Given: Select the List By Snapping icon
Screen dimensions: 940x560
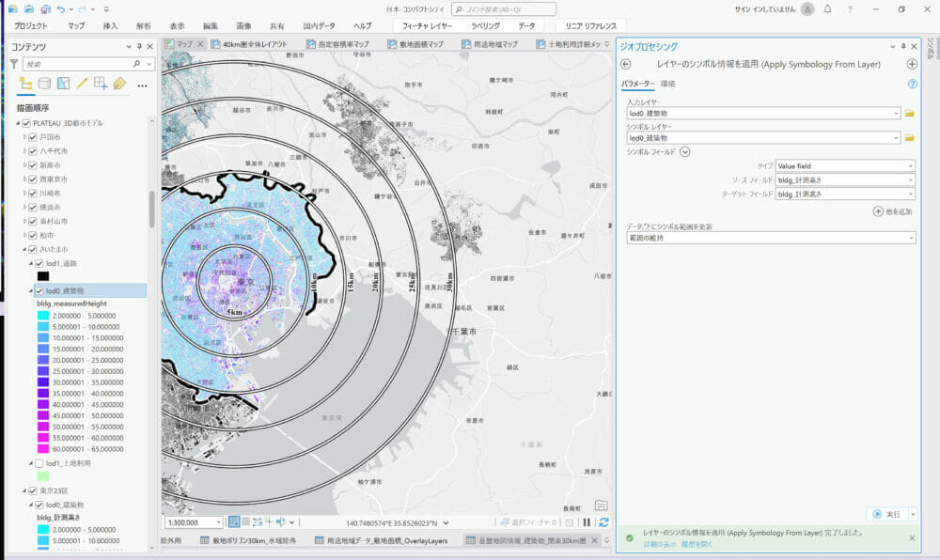Looking at the screenshot, I should point(101,84).
